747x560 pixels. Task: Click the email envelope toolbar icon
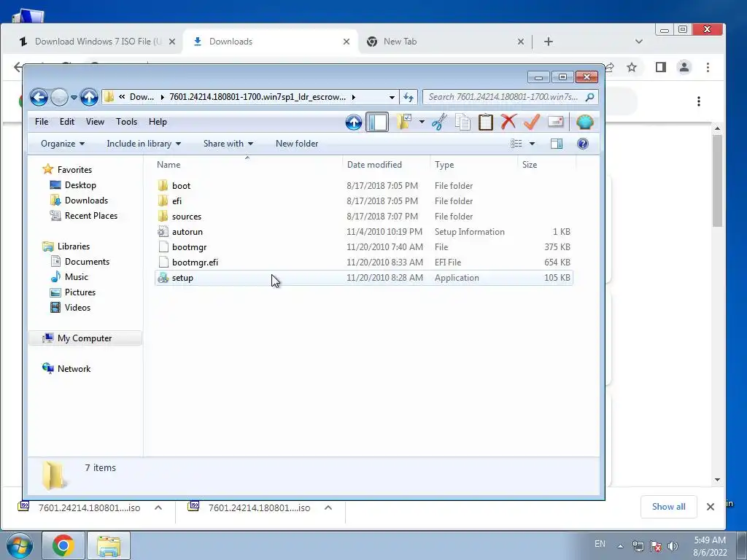555,122
